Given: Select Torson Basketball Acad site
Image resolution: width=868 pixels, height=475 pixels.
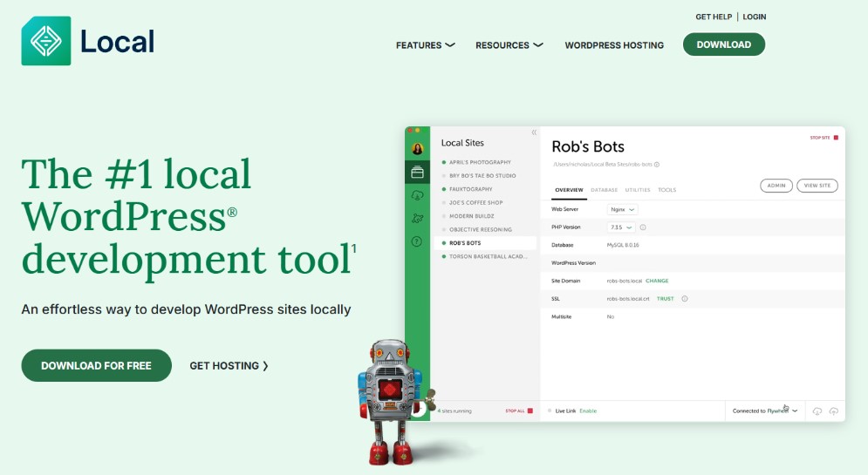Looking at the screenshot, I should [489, 256].
